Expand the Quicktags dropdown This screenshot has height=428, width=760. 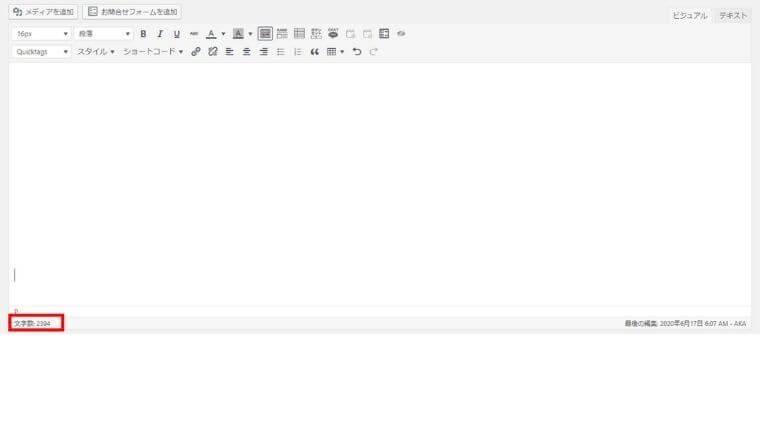(x=41, y=51)
